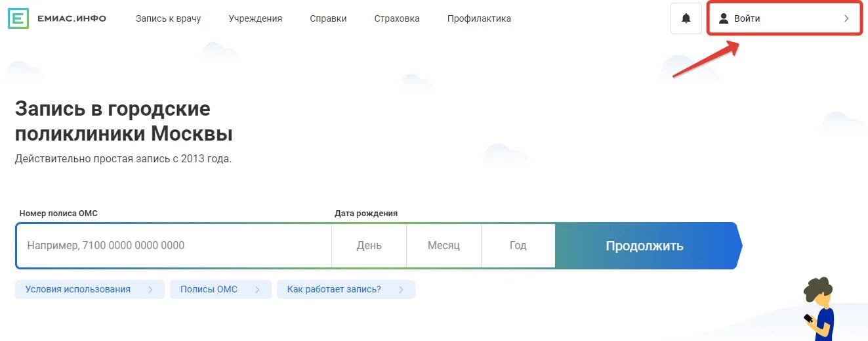Screen dimensions: 868x341
Task: Click the Номер полиса ОМС input field
Action: [x=174, y=246]
